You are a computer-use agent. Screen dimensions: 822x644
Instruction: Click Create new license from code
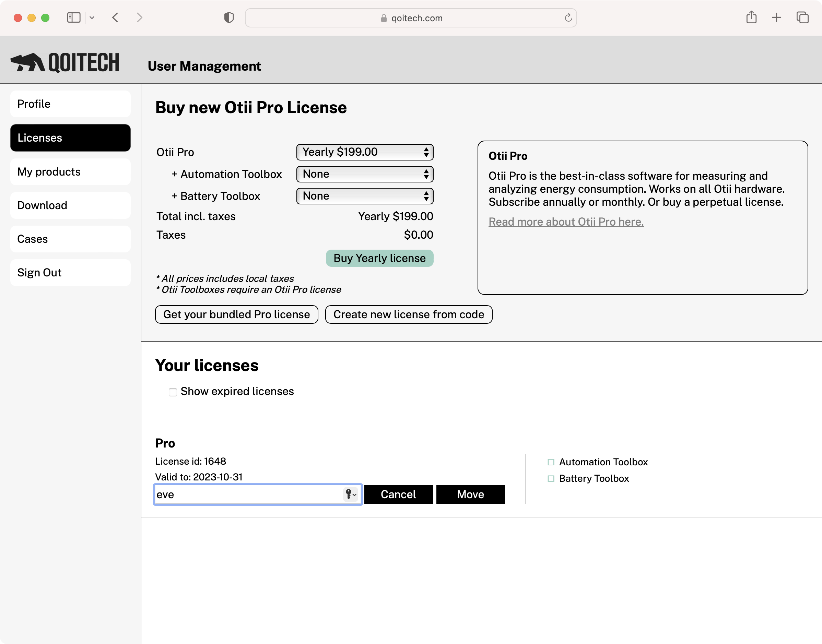click(409, 314)
